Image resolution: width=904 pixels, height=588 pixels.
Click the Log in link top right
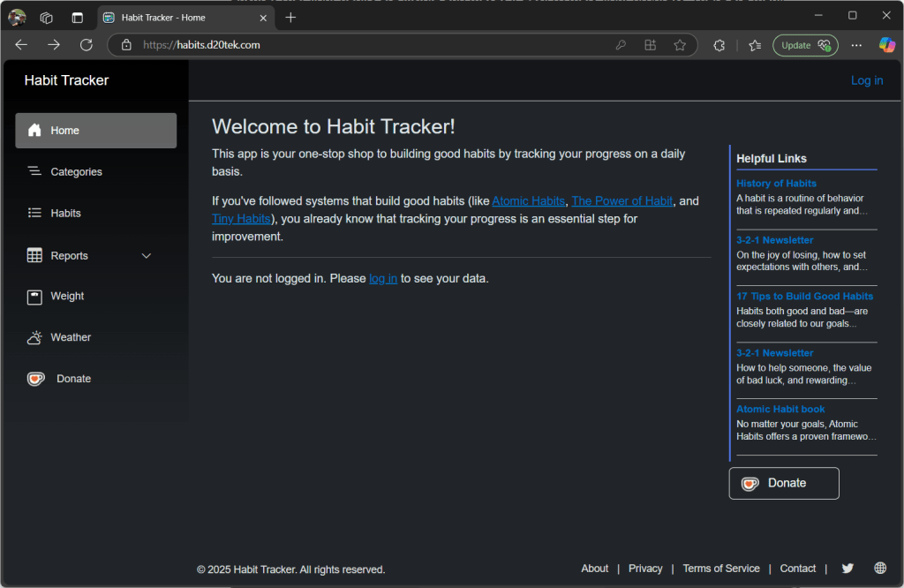point(866,80)
